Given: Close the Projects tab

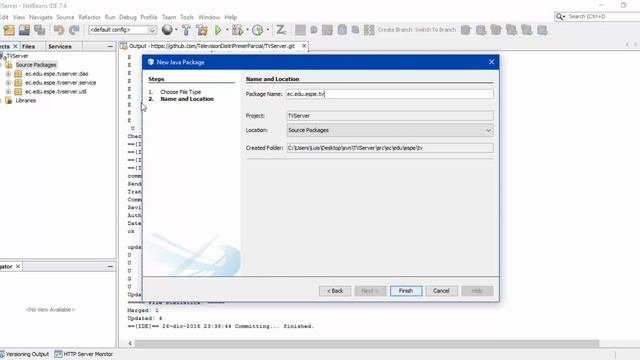Looking at the screenshot, I should click(x=16, y=47).
